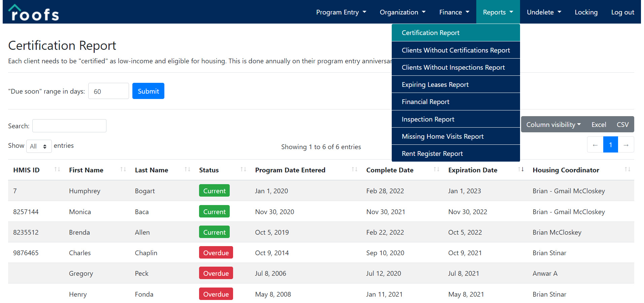Viewport: 644px width, 303px height.
Task: Open Inspection Report
Action: (456, 119)
